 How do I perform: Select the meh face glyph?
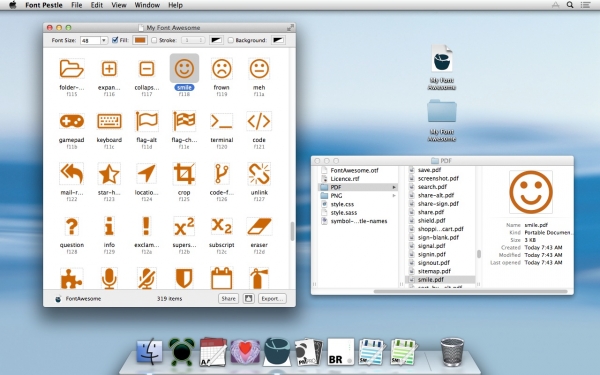[259, 68]
